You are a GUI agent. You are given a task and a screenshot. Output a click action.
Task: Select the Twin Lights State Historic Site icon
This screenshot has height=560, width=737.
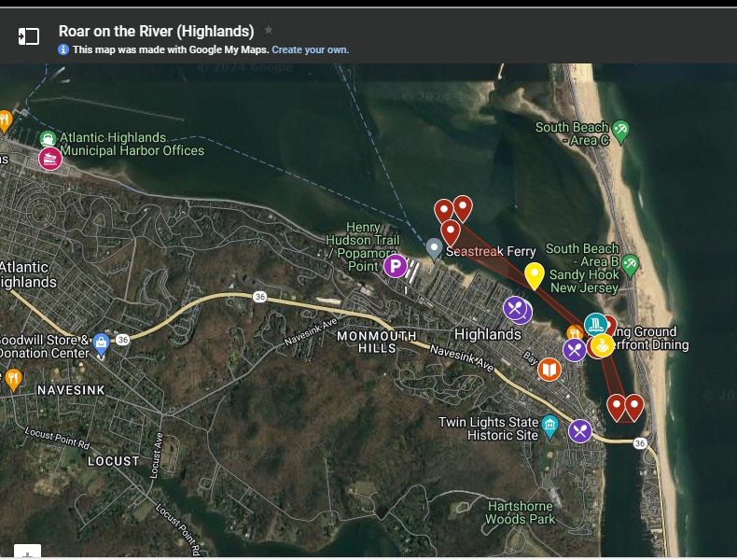549,427
